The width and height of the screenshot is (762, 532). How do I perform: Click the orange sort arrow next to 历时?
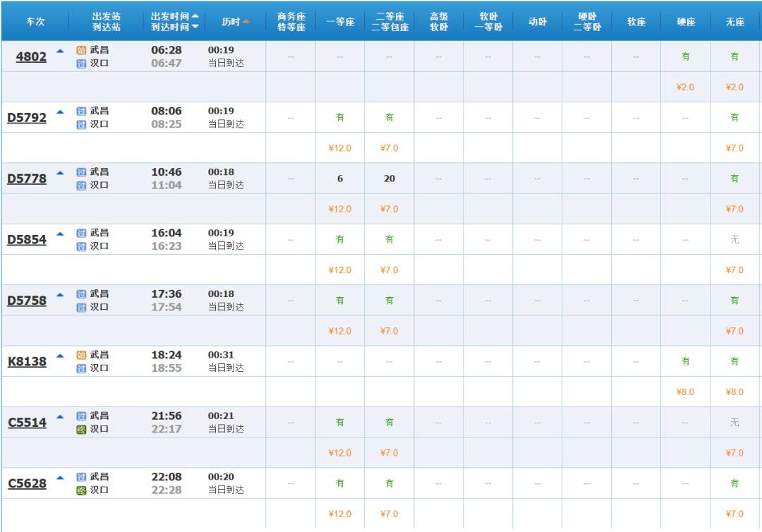[x=246, y=22]
